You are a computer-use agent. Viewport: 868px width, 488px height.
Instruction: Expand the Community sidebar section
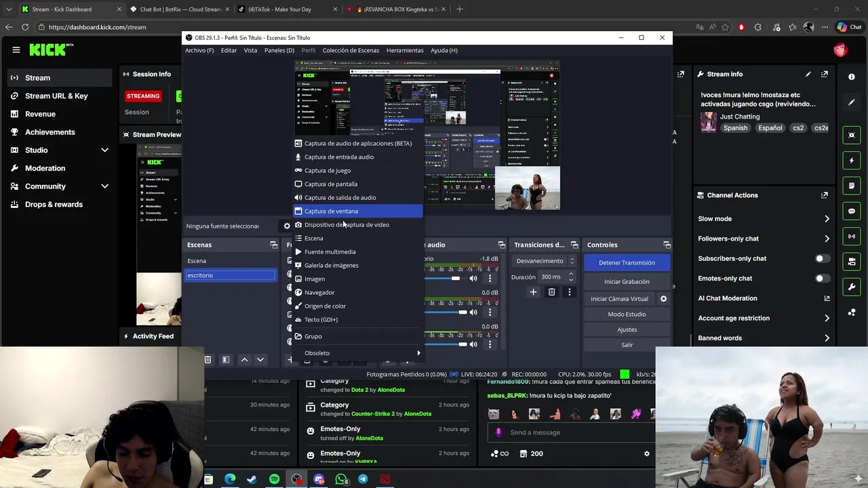click(x=104, y=186)
